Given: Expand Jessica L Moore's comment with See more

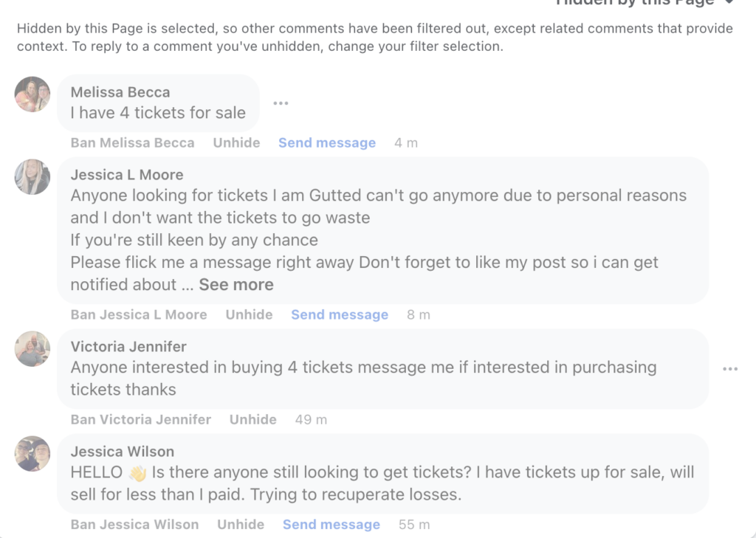Looking at the screenshot, I should 236,285.
